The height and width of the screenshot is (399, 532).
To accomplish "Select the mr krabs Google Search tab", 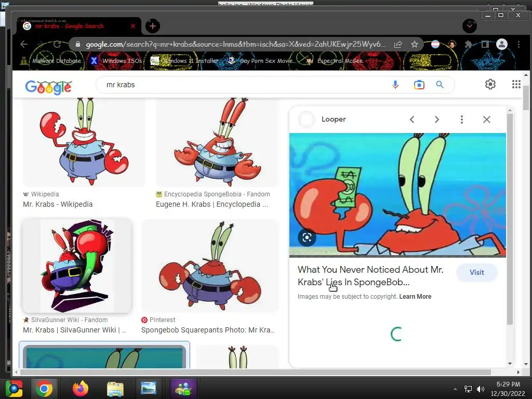I will click(79, 26).
